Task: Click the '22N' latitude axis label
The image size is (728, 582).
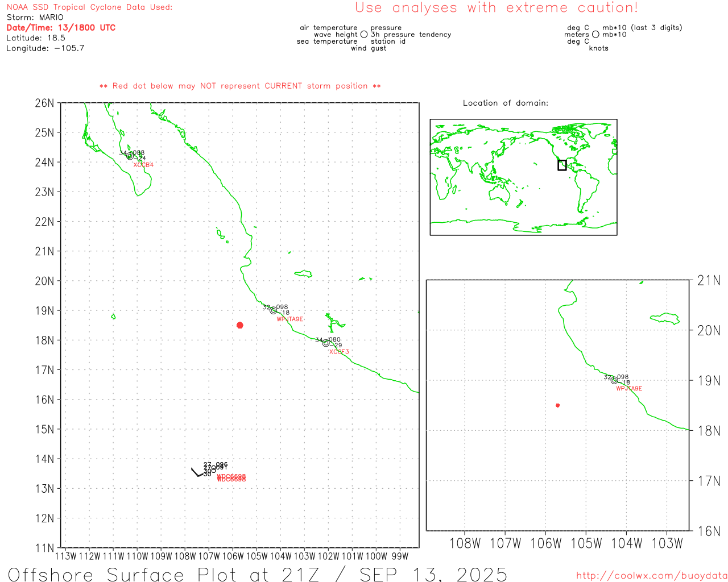Action: coord(44,222)
